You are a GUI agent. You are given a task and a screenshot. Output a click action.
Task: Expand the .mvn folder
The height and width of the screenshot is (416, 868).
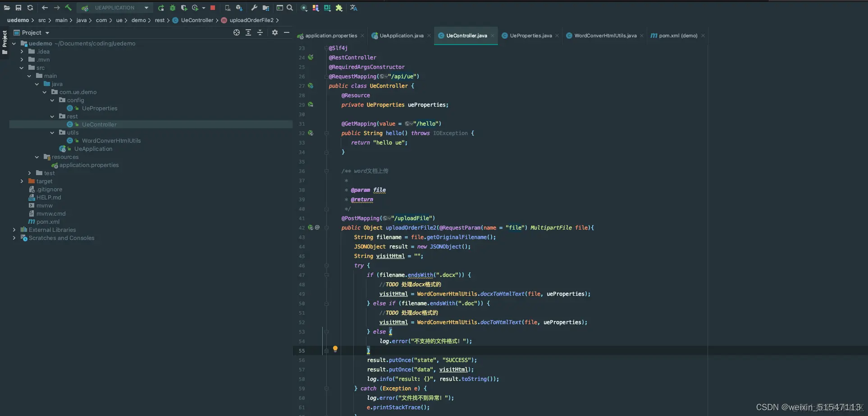point(22,60)
